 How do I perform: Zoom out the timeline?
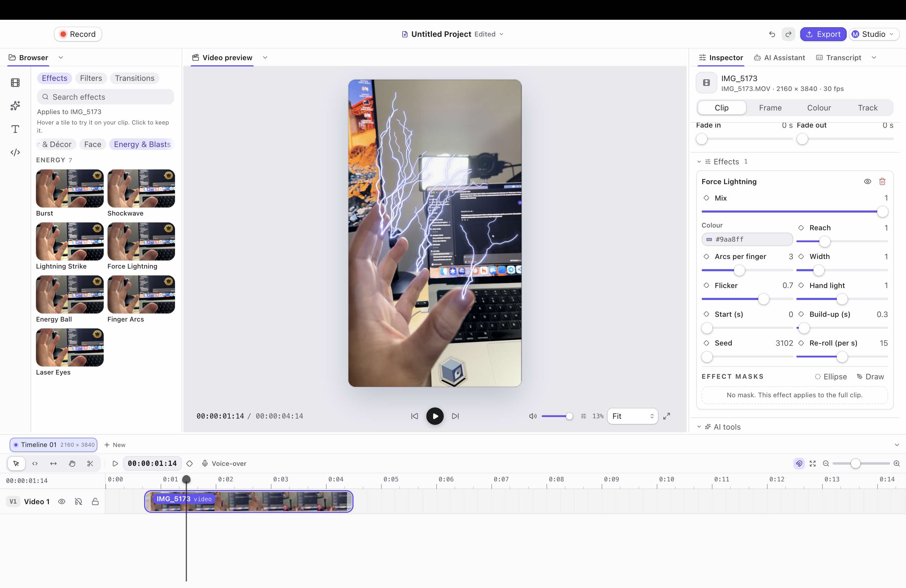(x=826, y=463)
